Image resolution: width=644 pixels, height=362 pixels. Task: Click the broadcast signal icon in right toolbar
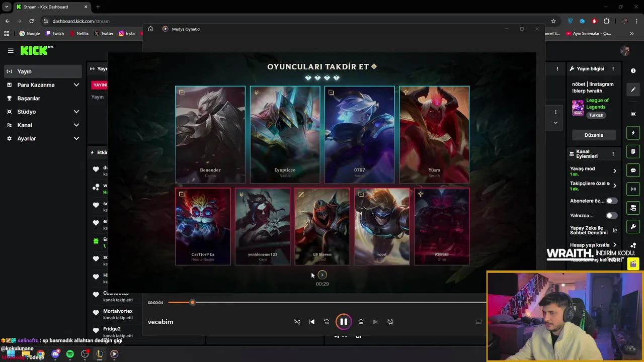(633, 189)
